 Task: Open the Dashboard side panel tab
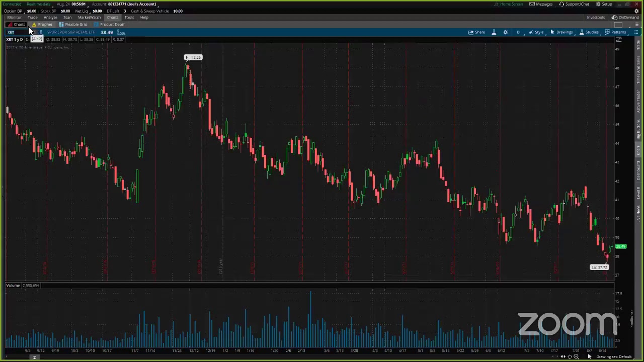coord(638,170)
